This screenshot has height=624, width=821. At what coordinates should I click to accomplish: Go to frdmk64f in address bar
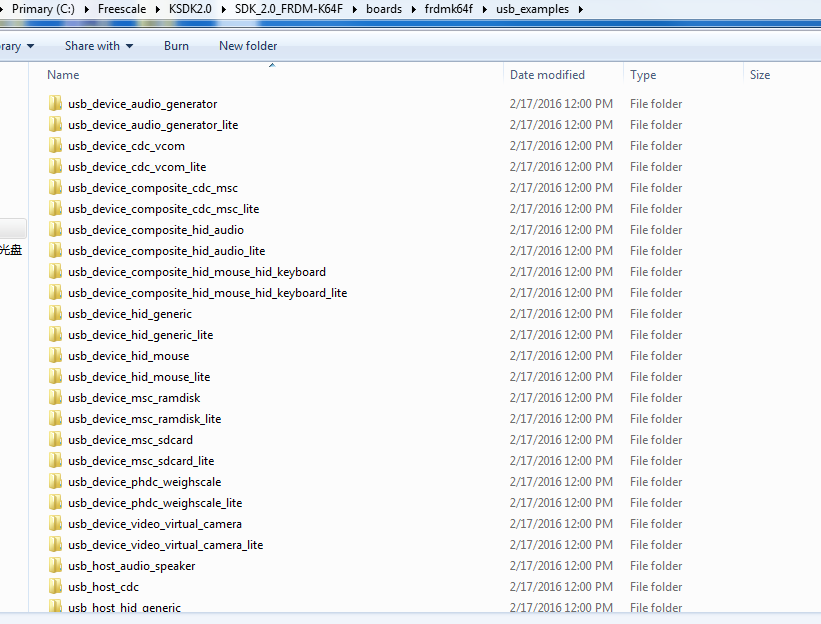449,9
